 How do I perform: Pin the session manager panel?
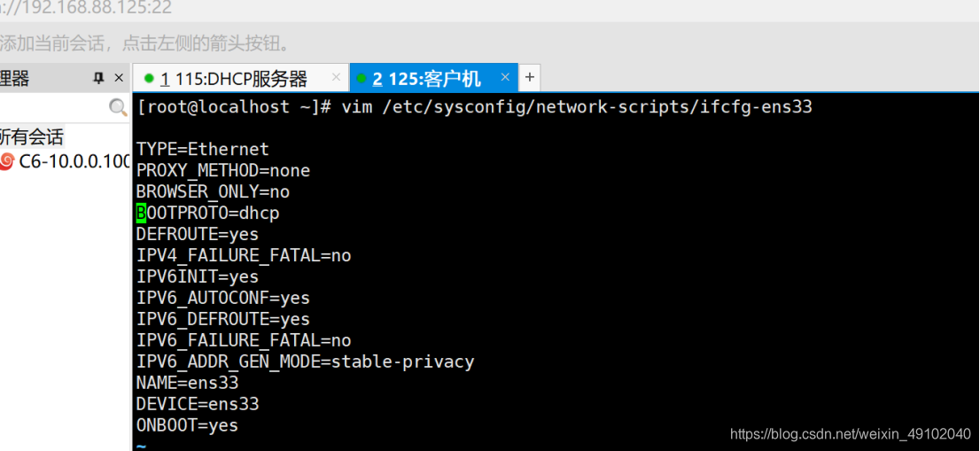coord(98,78)
